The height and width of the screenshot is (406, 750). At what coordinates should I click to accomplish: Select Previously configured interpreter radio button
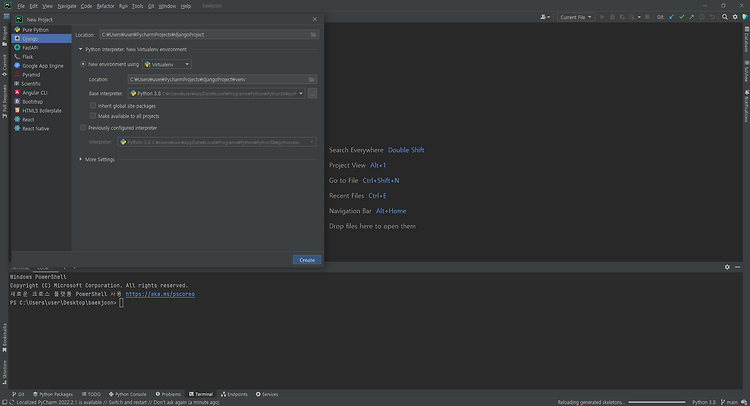click(83, 128)
